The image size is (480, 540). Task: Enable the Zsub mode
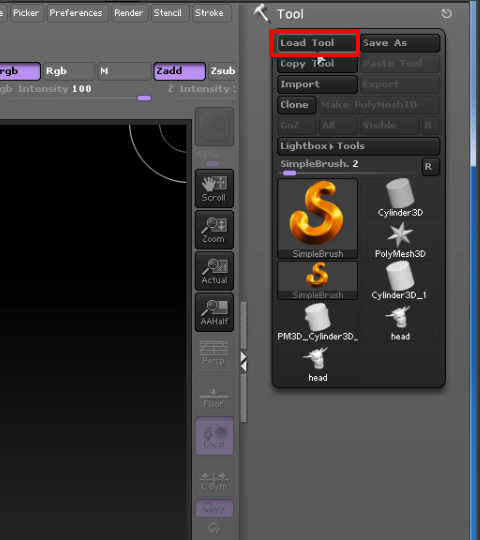[222, 71]
